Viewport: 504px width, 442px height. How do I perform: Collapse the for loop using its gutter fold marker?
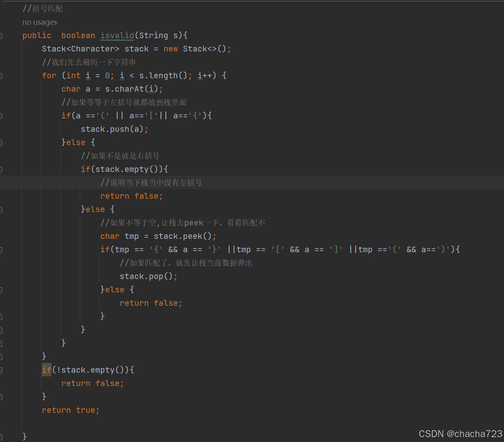[x=1, y=76]
